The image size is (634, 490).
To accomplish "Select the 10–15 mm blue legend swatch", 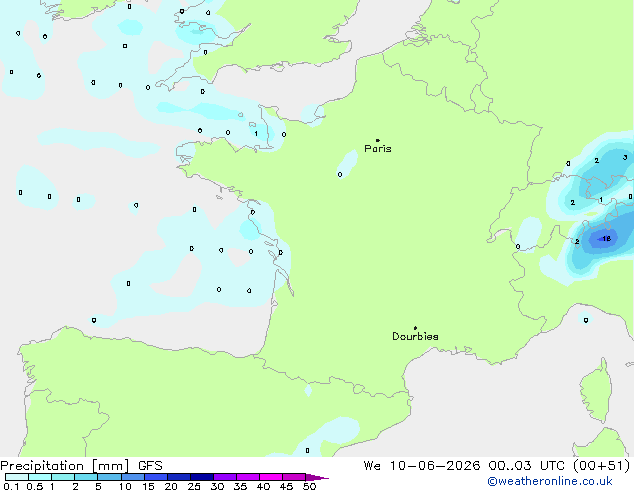I will pyautogui.click(x=132, y=477).
